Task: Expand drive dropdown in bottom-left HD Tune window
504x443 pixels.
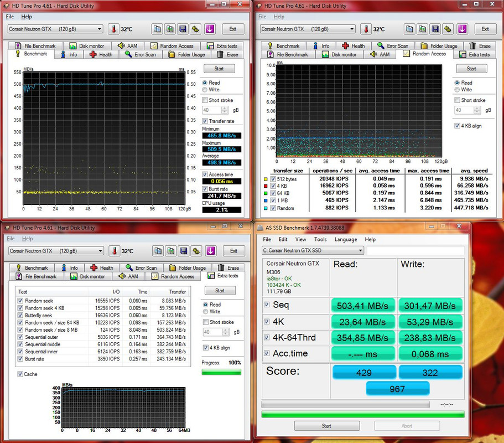Action: [x=100, y=251]
